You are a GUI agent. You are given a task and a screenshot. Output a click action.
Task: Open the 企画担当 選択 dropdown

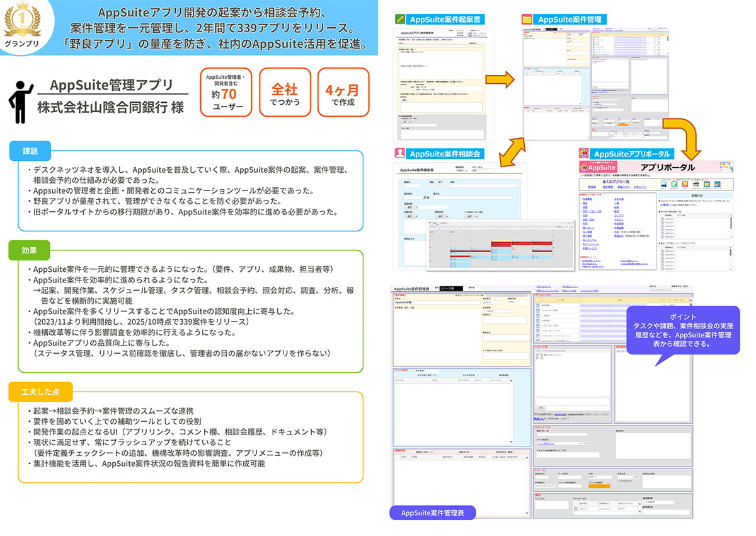pos(411,216)
